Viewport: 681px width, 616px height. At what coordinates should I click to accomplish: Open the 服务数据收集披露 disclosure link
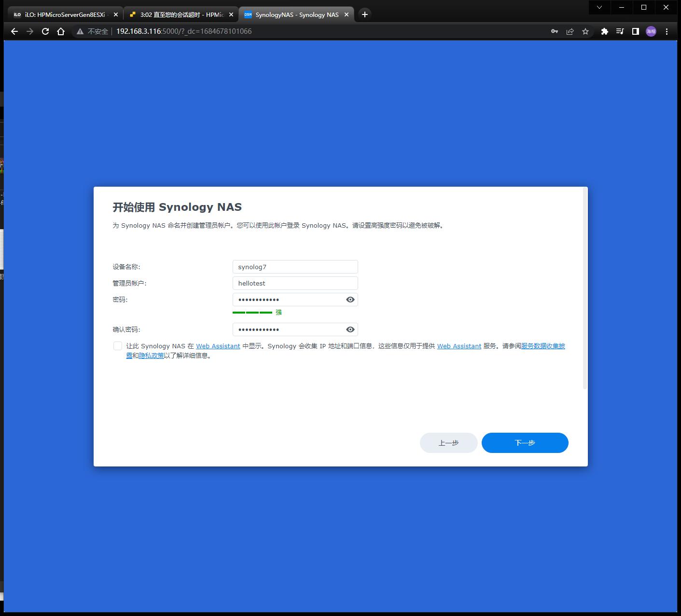tap(542, 346)
